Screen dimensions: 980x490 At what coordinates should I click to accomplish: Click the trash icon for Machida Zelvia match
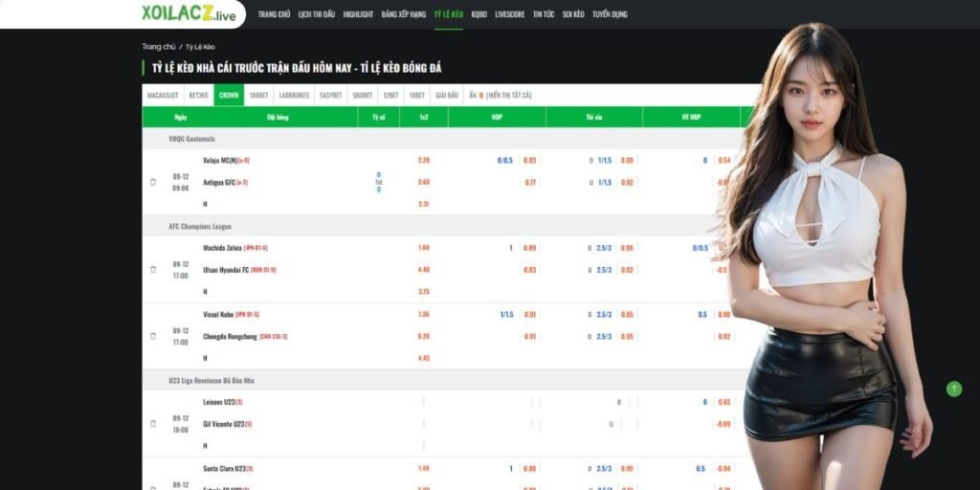153,270
